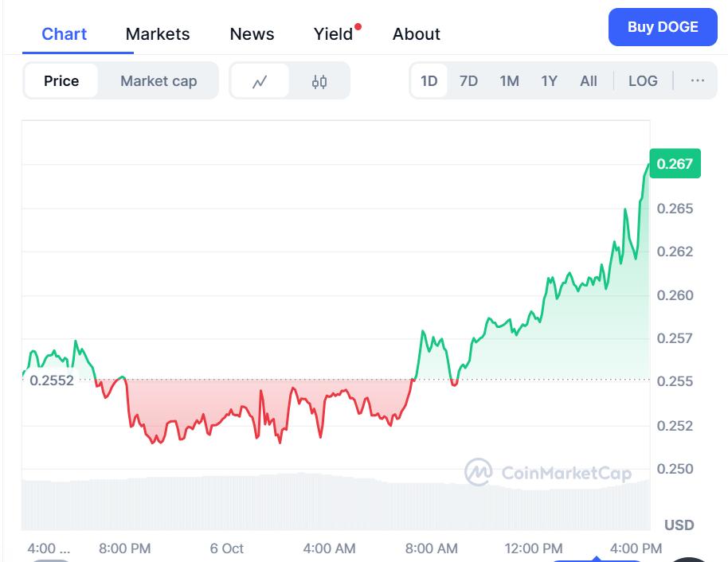
Task: Toggle to Price view
Action: 61,81
